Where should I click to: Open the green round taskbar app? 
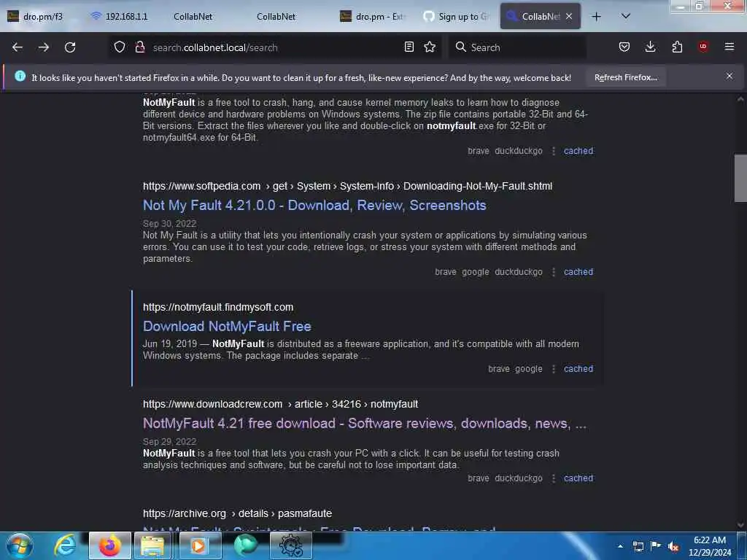pyautogui.click(x=245, y=545)
